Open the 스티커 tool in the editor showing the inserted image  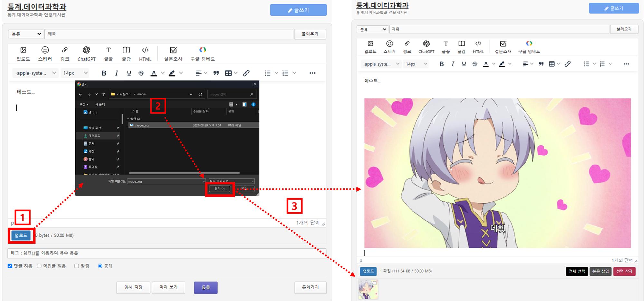(x=389, y=47)
